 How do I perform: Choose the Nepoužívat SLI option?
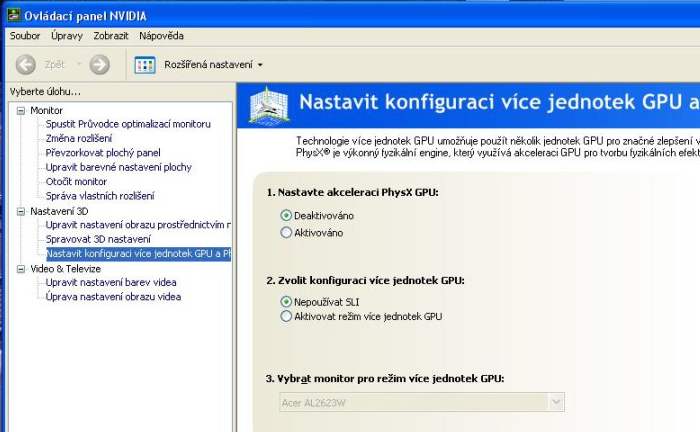pyautogui.click(x=286, y=300)
